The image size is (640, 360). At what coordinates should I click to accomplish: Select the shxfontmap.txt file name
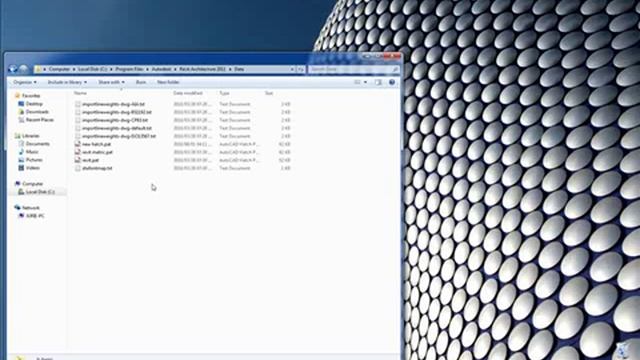(97, 168)
